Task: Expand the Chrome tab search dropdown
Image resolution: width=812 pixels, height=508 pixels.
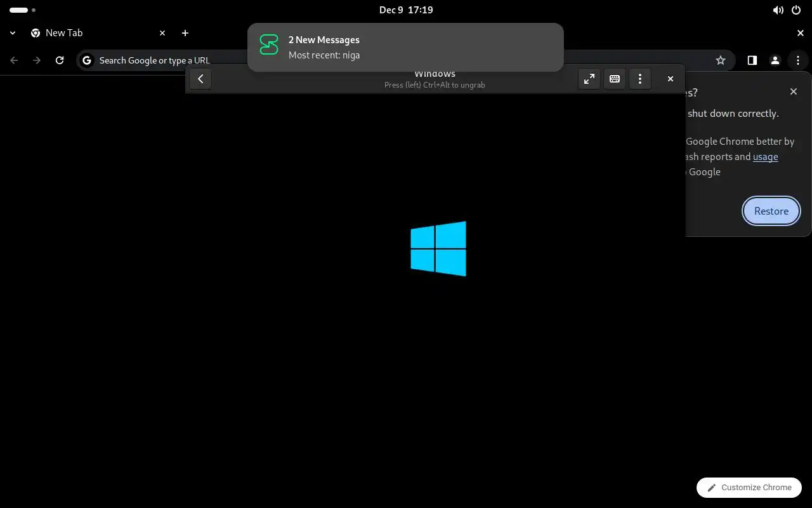Action: [x=12, y=33]
